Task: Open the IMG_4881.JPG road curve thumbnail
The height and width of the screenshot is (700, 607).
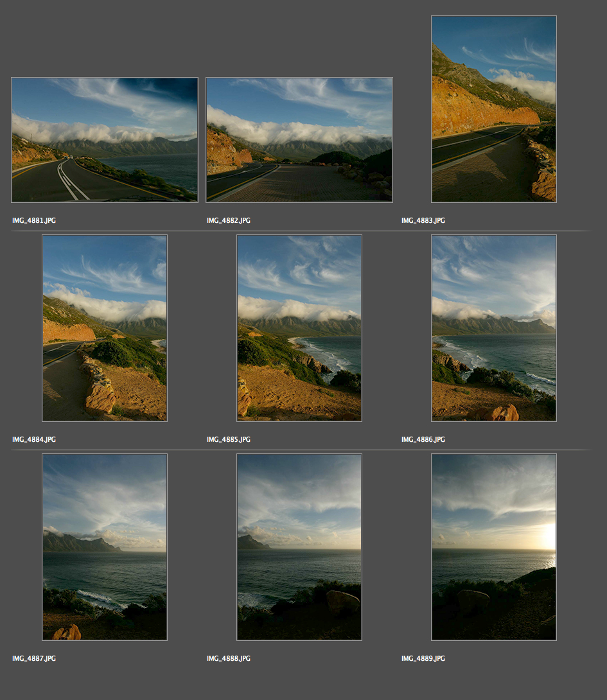Action: (105, 139)
